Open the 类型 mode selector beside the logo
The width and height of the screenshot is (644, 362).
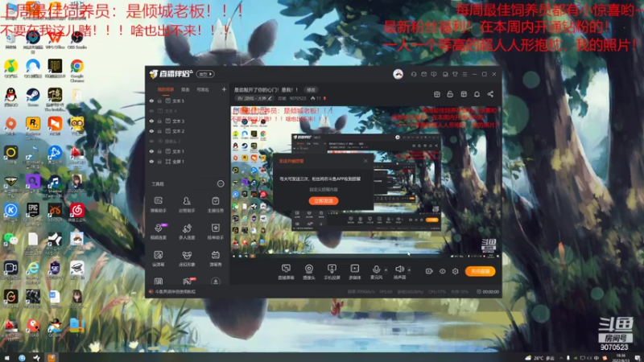click(x=205, y=74)
